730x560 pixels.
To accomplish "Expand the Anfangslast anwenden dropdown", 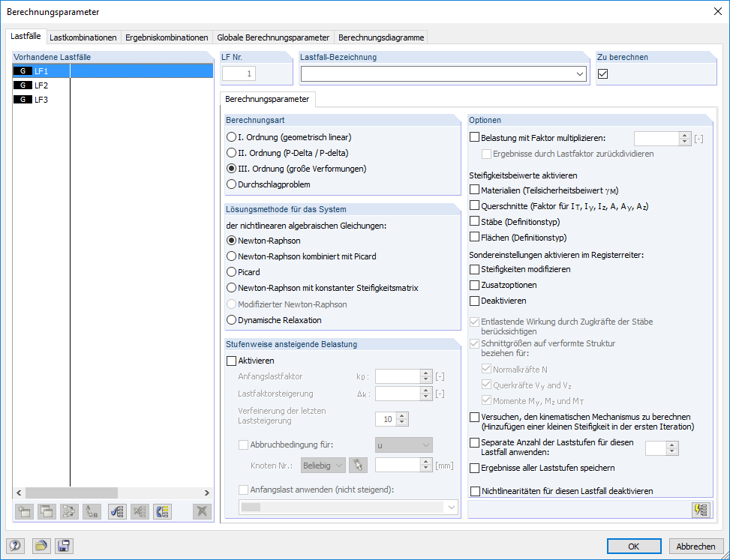I will point(452,505).
